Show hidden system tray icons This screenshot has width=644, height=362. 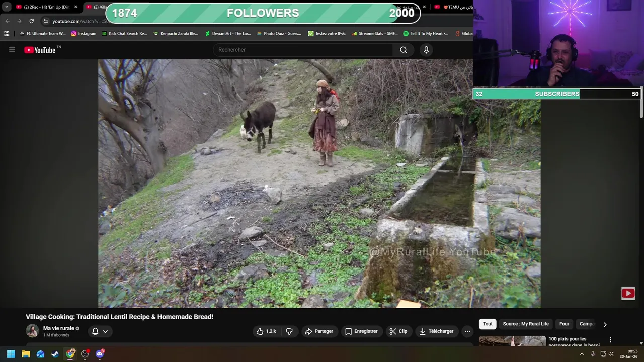582,354
